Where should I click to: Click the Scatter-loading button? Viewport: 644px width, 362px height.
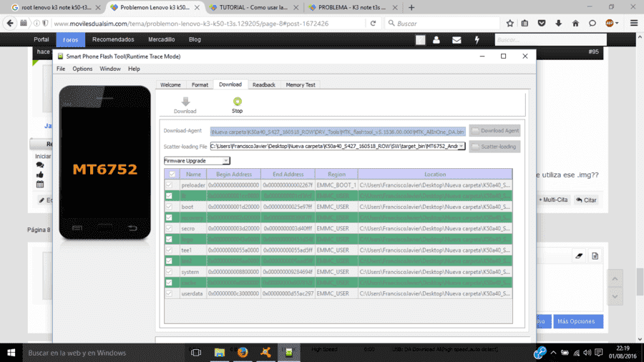tap(494, 147)
